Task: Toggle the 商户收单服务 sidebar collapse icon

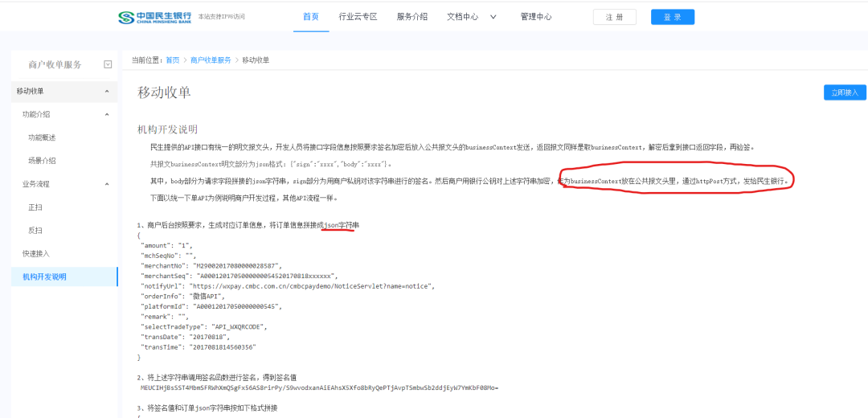Action: (108, 65)
